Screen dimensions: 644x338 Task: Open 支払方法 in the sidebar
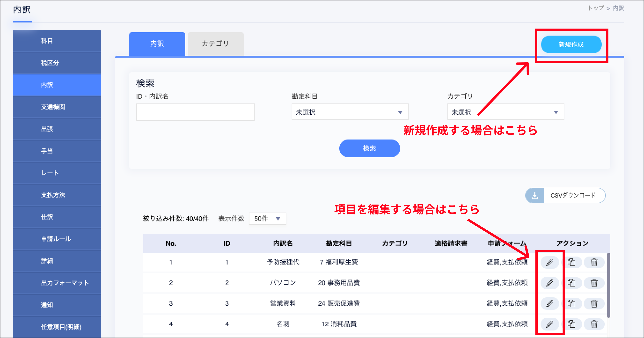click(57, 195)
